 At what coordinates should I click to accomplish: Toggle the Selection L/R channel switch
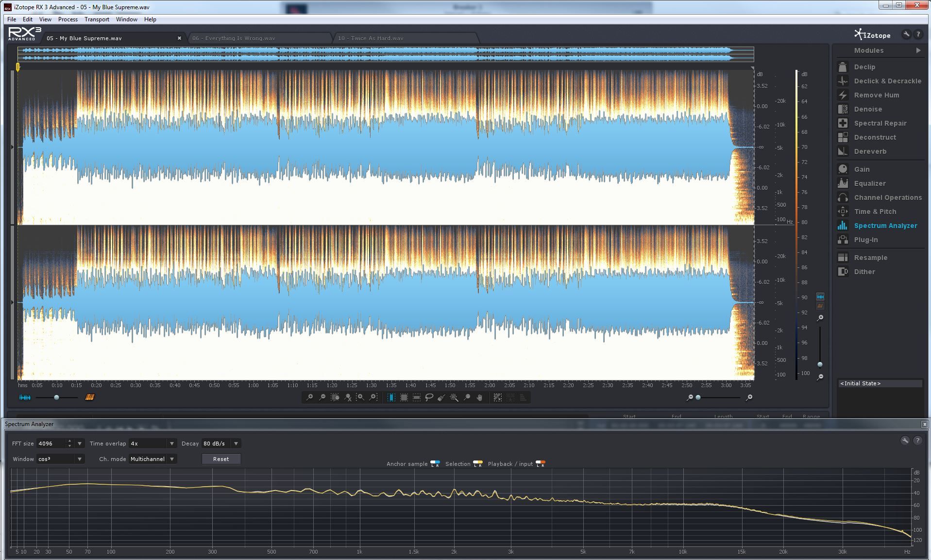pyautogui.click(x=477, y=463)
